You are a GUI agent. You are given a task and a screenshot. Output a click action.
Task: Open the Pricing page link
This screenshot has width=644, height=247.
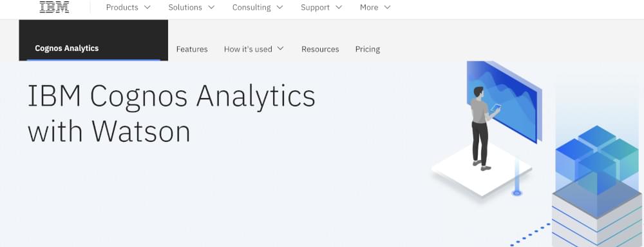pos(368,49)
